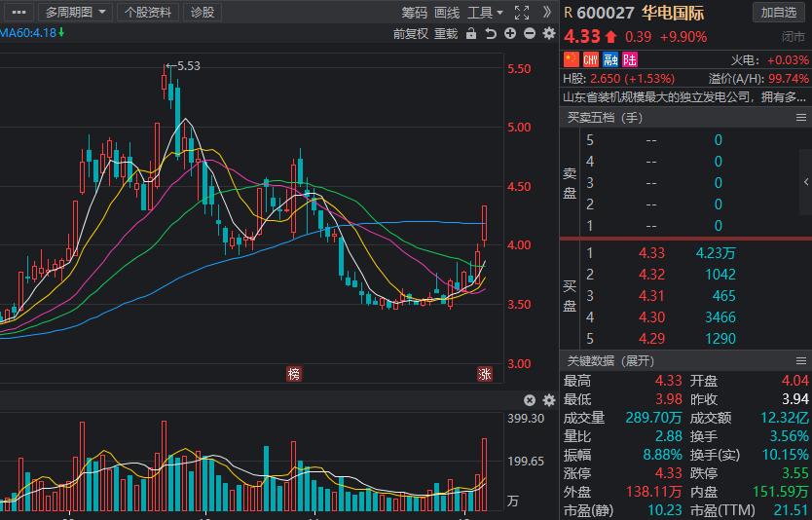Toggle fullscreen chart icon
Viewport: 812px width, 520px height.
(522, 13)
